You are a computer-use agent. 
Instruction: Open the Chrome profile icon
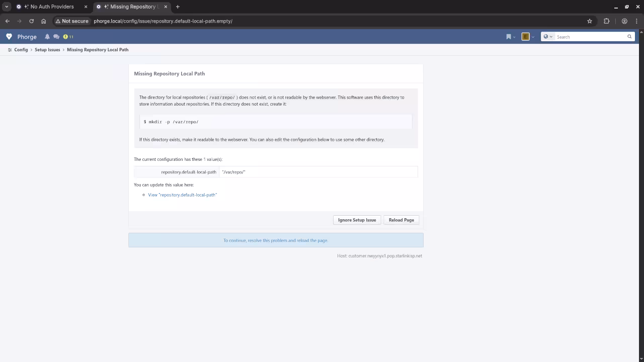pos(624,21)
